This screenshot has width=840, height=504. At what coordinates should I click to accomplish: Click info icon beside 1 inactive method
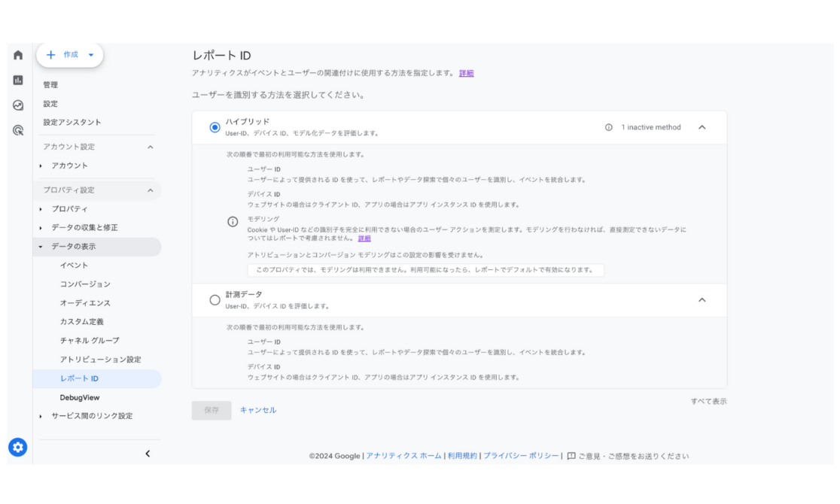point(609,128)
